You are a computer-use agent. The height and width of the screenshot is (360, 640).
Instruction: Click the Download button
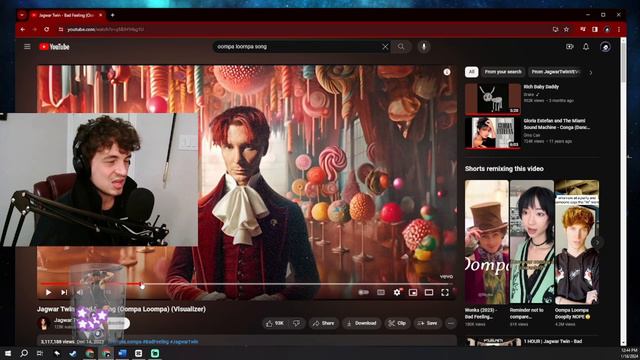362,323
